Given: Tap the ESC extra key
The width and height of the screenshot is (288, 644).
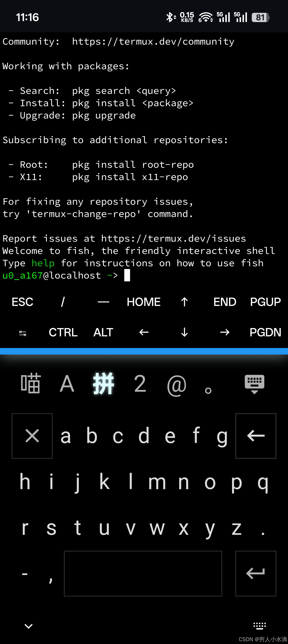Looking at the screenshot, I should (23, 302).
